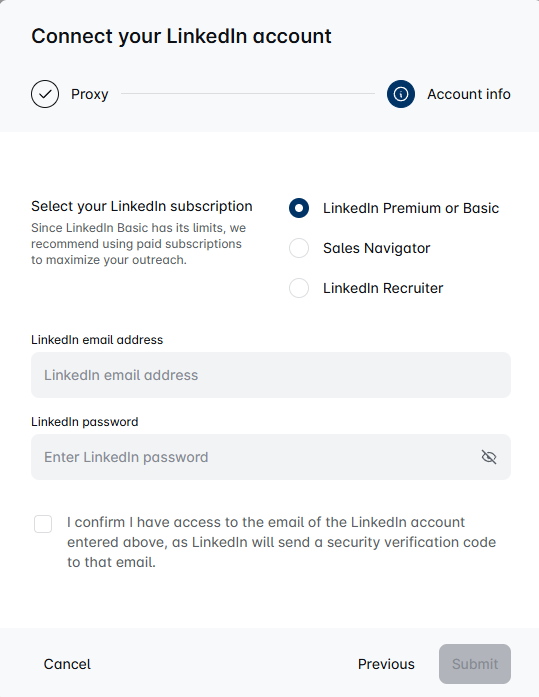
Task: Click the 'LinkedIn Recruiter' option text
Action: [x=383, y=288]
